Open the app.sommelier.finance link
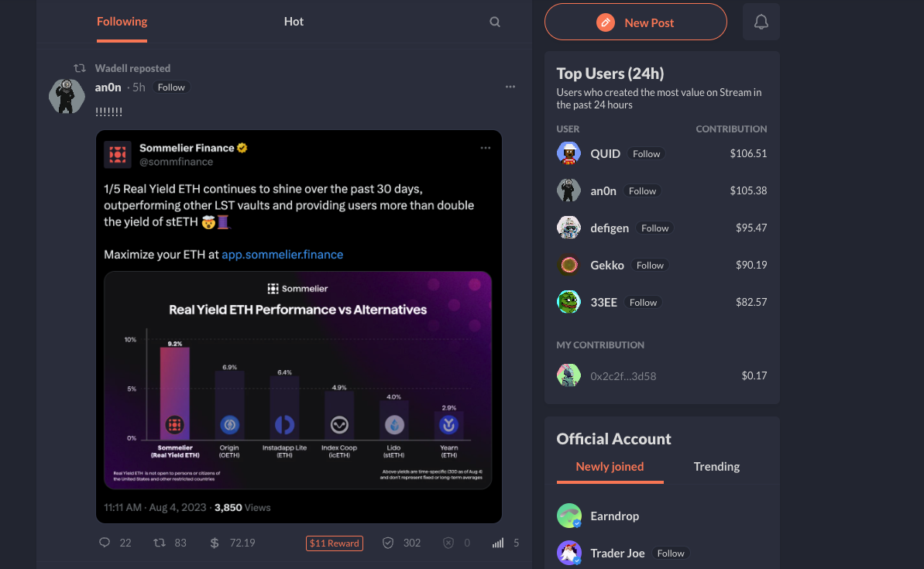Image resolution: width=924 pixels, height=569 pixels. click(282, 255)
